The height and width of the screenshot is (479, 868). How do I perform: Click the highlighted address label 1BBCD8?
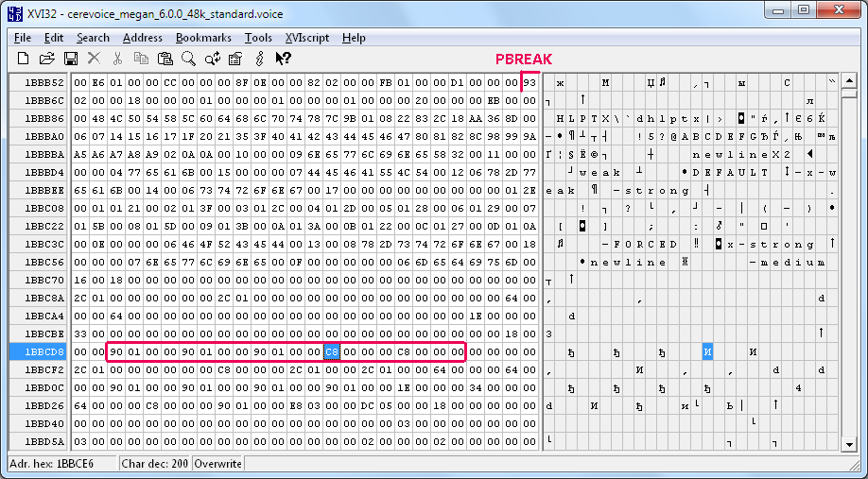point(38,351)
